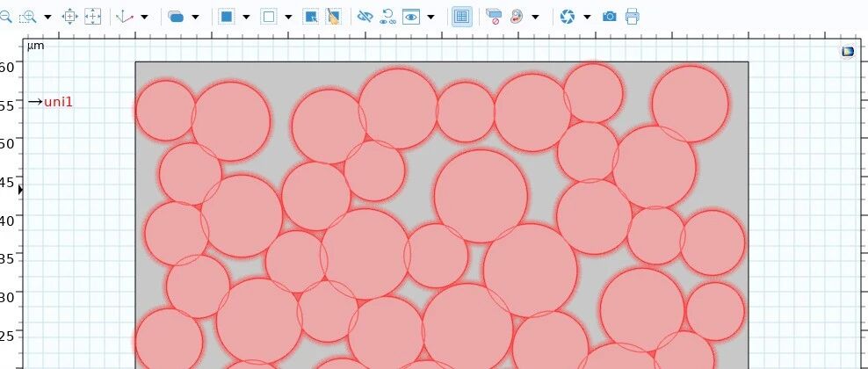
Task: Click the Zoom Extents icon
Action: (x=69, y=17)
